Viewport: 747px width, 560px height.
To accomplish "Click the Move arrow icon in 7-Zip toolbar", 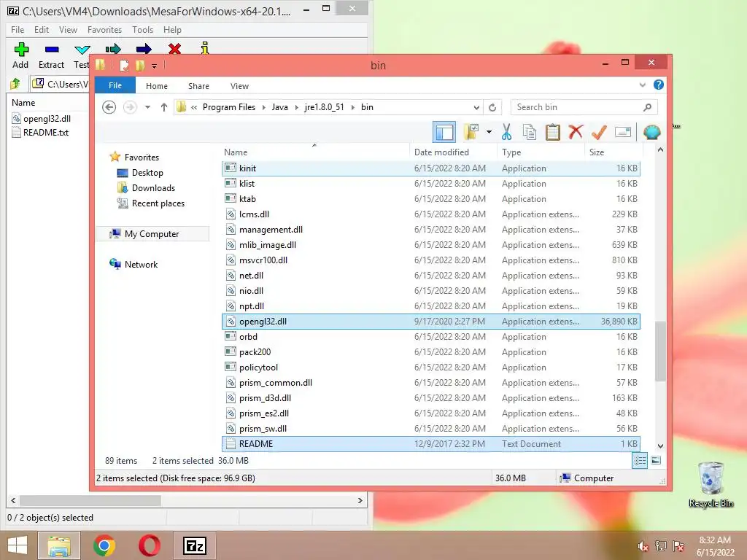I will coord(144,49).
